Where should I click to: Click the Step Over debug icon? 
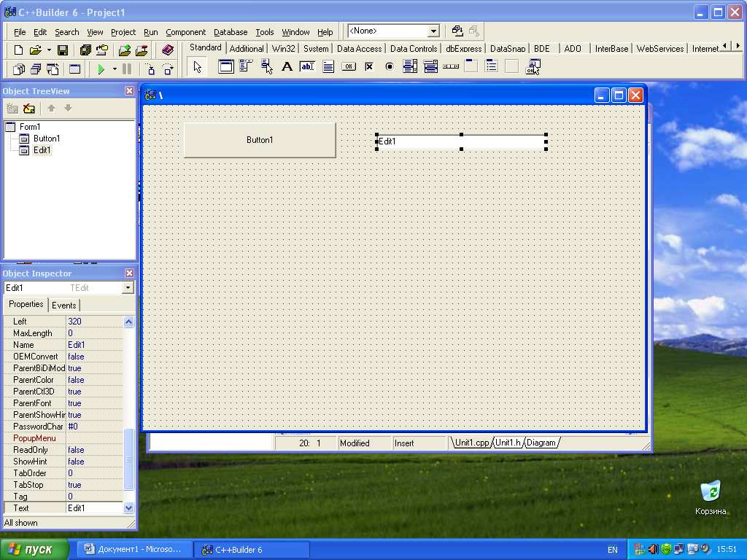168,69
